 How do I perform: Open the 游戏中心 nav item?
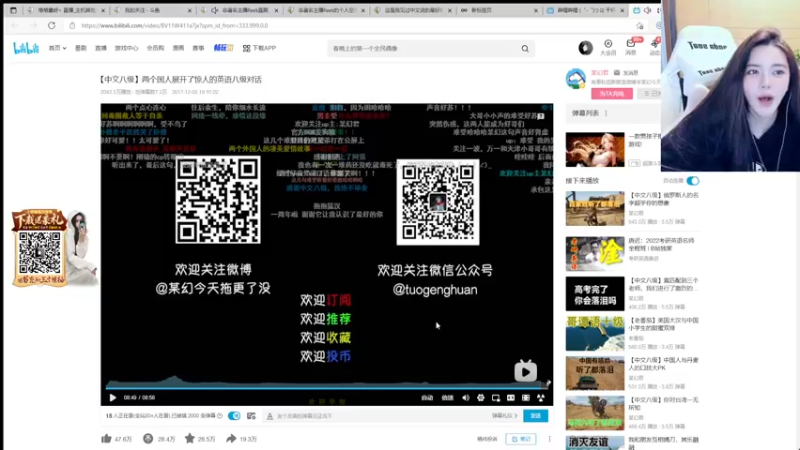tap(126, 48)
